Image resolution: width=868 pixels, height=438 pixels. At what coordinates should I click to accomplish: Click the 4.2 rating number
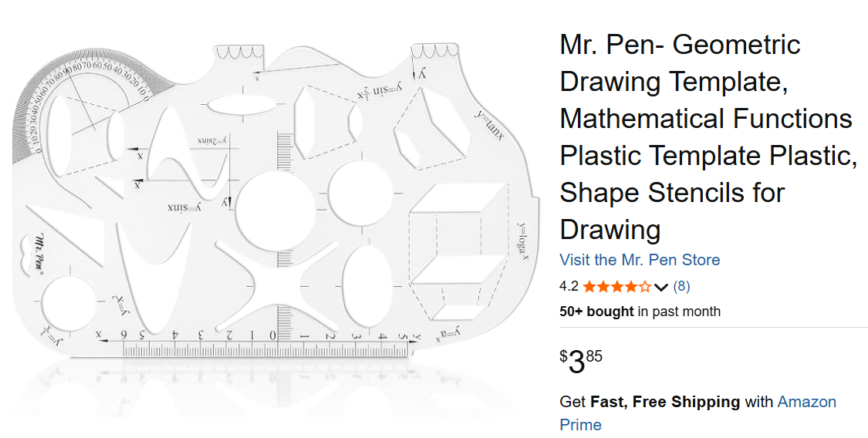(x=569, y=286)
